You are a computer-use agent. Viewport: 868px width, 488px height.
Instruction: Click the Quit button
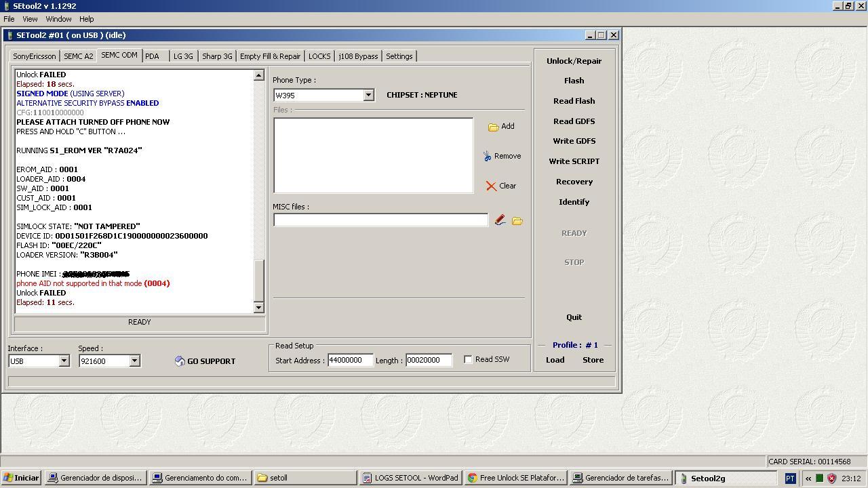(574, 317)
